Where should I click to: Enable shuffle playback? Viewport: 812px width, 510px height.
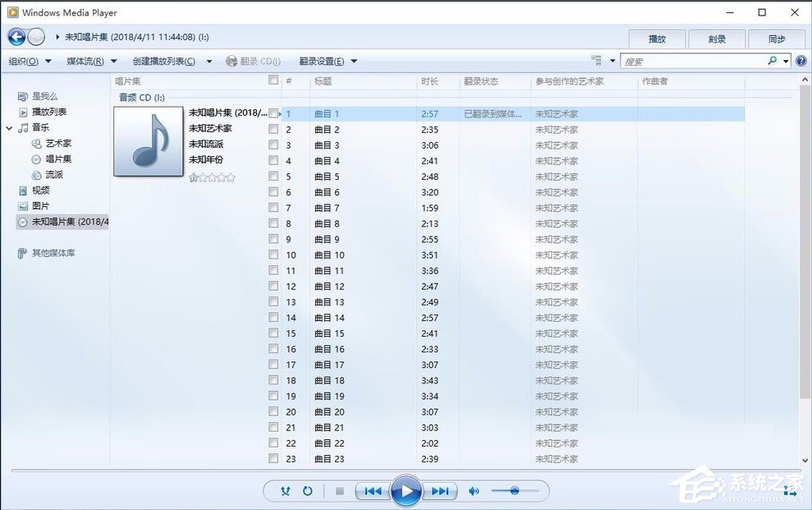click(285, 490)
